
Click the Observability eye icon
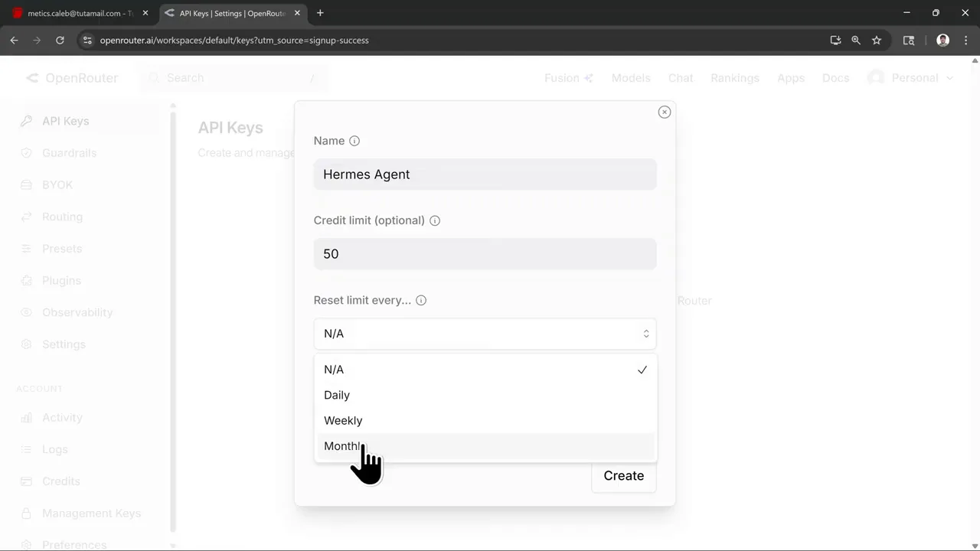click(27, 312)
